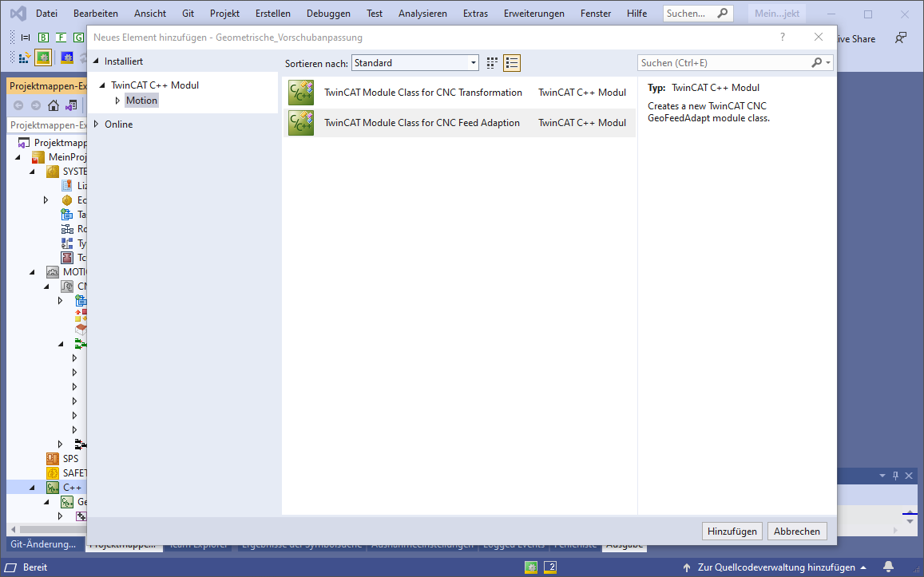Click the Suchen (Ctrl+E) field in dialog
The height and width of the screenshot is (577, 924).
[725, 62]
